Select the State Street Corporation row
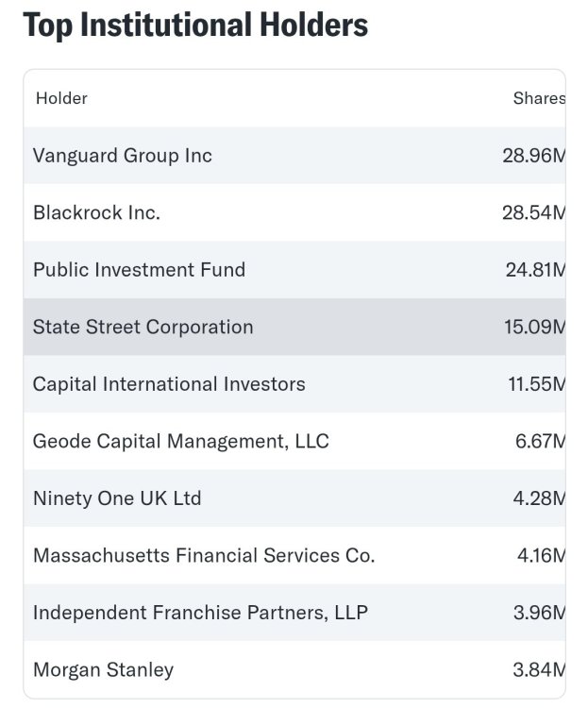 [143, 328]
